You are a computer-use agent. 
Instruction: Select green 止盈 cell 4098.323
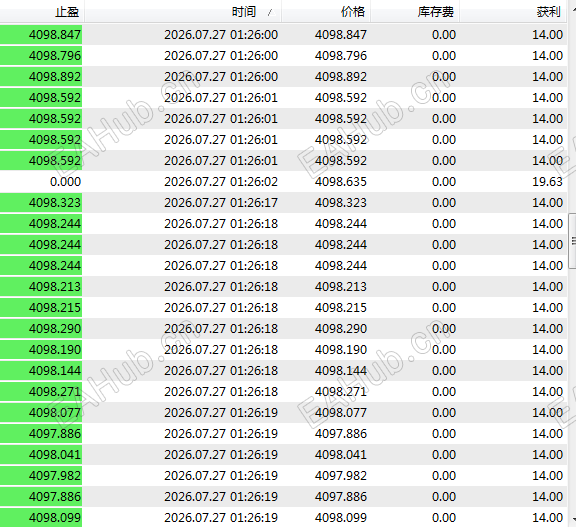(41, 202)
